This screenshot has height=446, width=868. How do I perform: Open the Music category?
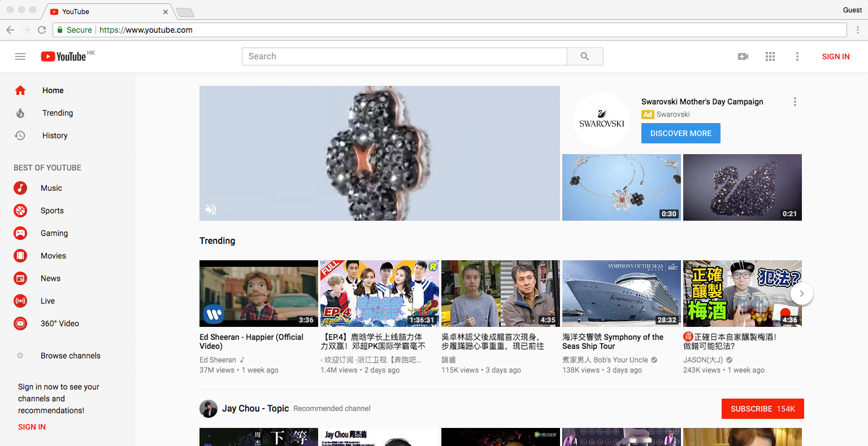coord(68,188)
